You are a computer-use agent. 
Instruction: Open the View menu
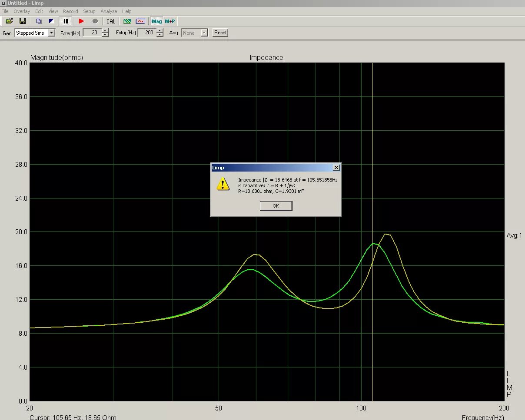[x=53, y=11]
